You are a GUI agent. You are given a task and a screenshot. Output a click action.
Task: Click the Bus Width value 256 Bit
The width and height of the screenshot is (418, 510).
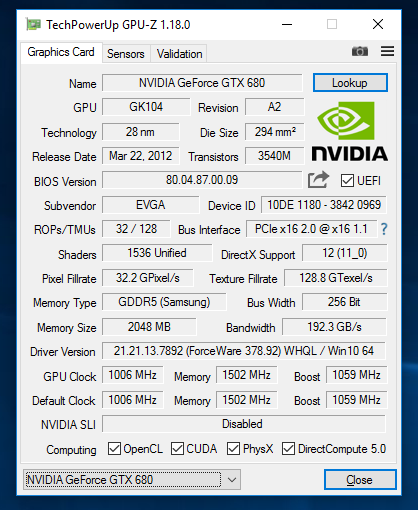coord(345,302)
